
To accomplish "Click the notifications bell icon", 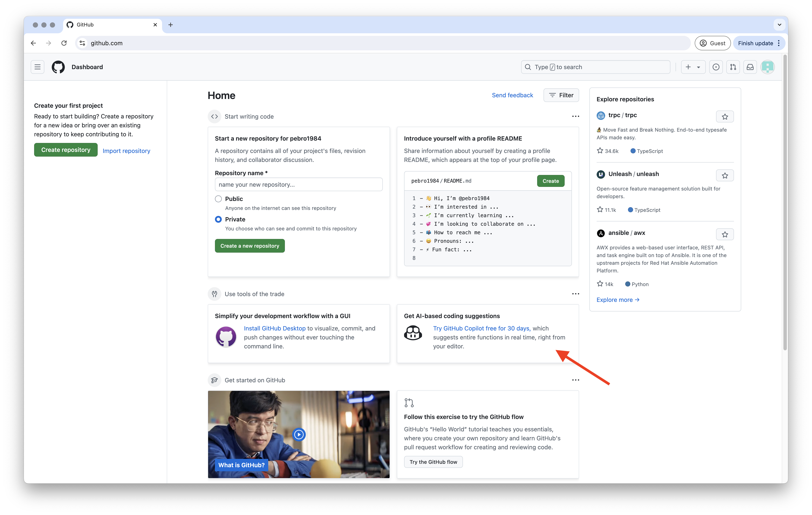I will [x=750, y=66].
